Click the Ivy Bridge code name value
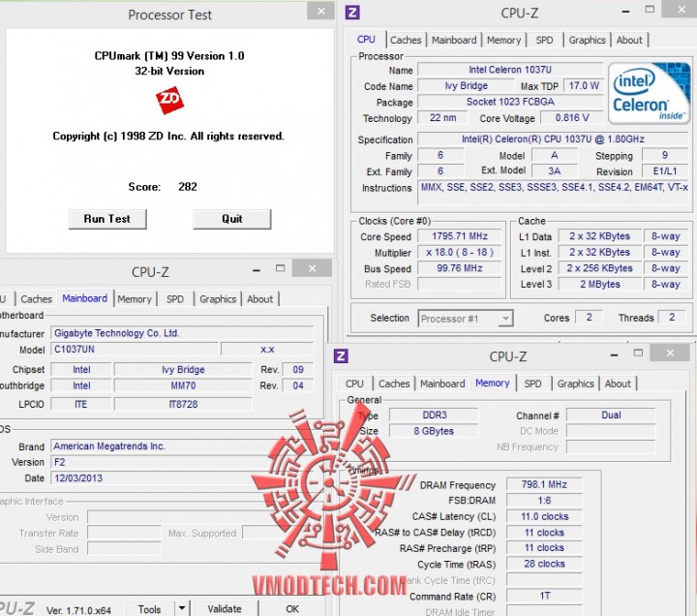The image size is (697, 616). 467,86
